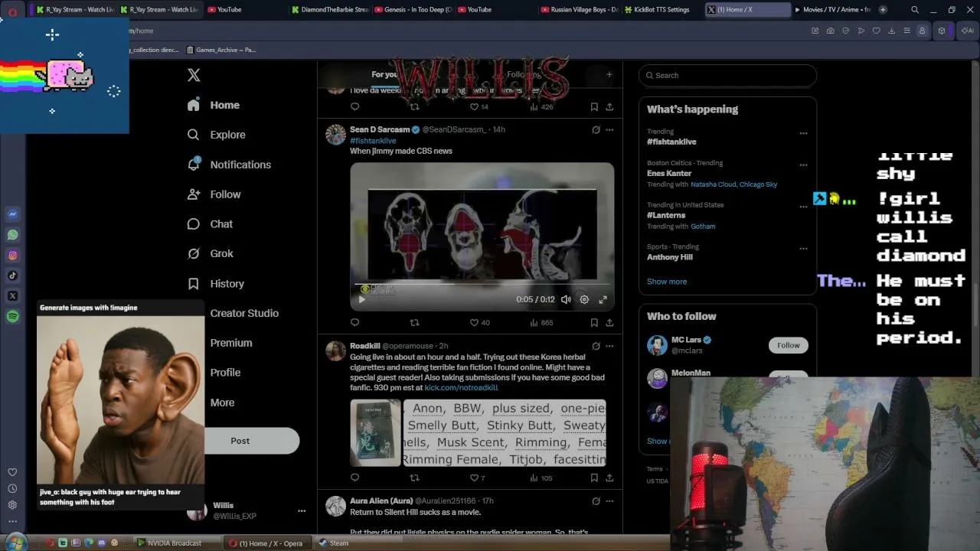Open the book cover image in Roadkill's post
Viewport: 980px width, 551px height.
pyautogui.click(x=375, y=432)
